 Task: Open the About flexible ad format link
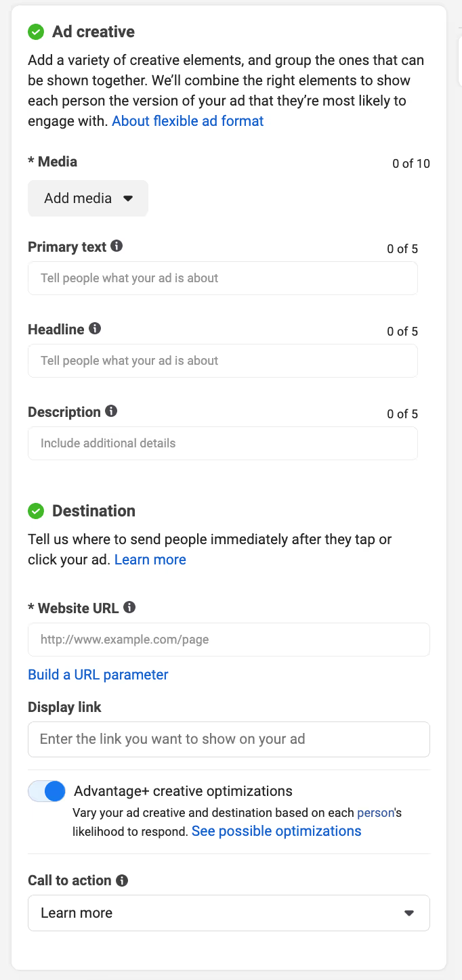pyautogui.click(x=188, y=121)
